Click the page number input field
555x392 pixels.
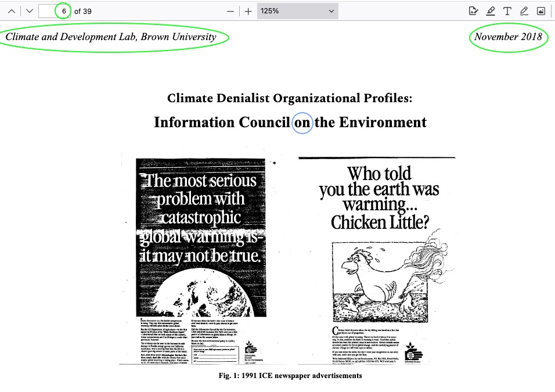pos(54,11)
